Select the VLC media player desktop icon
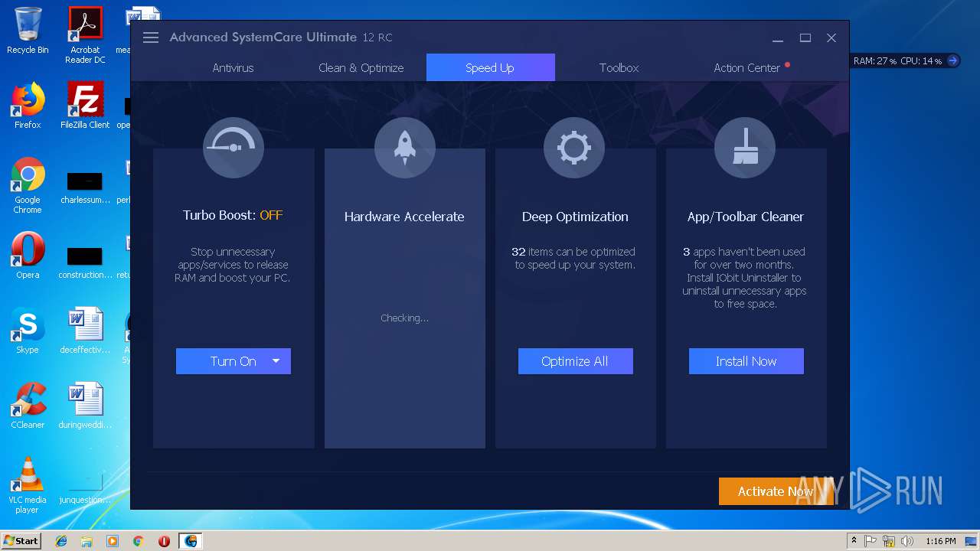Image resolution: width=980 pixels, height=551 pixels. point(28,485)
